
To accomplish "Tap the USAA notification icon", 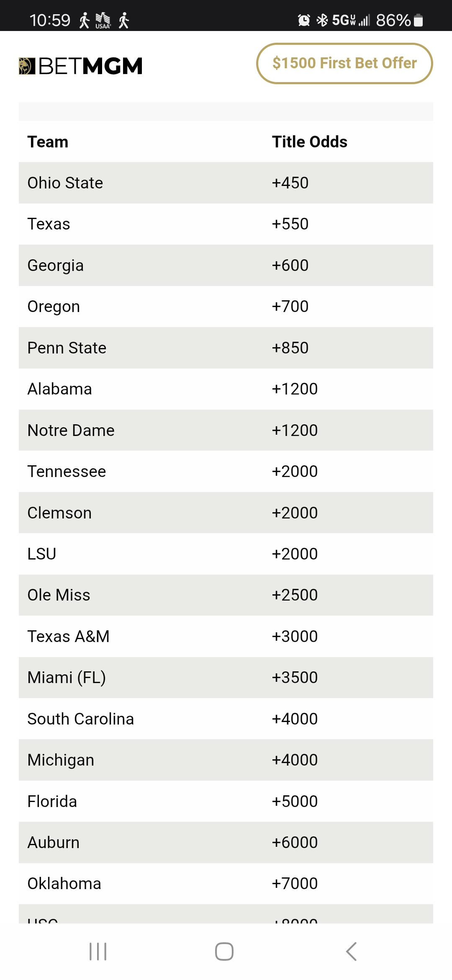I will coord(103,20).
